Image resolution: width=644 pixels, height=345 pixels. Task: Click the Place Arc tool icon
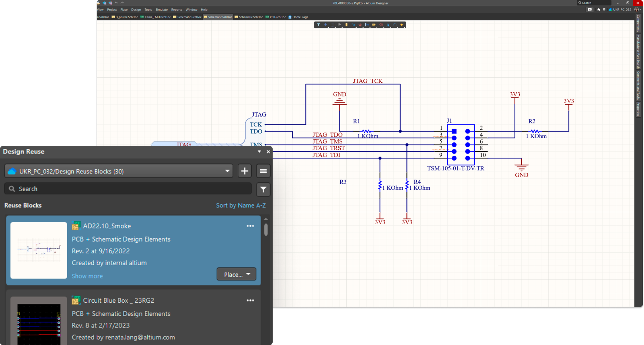[395, 25]
